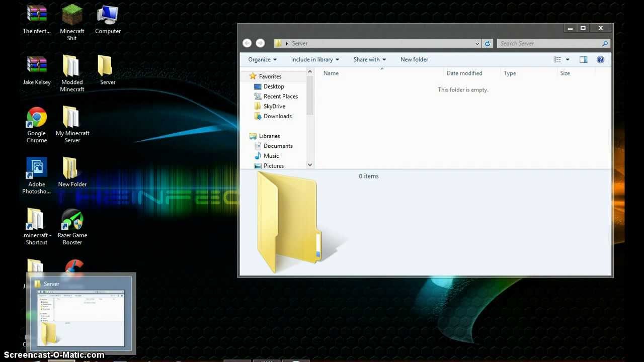This screenshot has height=362, width=644.
Task: Select Server folder icon on desktop
Action: click(x=107, y=70)
